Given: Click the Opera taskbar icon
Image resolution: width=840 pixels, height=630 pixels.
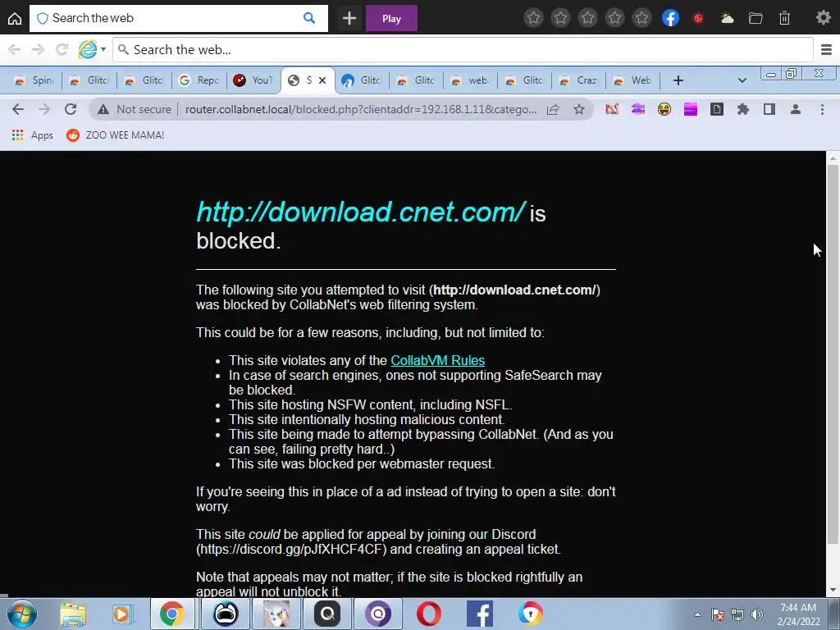Looking at the screenshot, I should tap(429, 614).
